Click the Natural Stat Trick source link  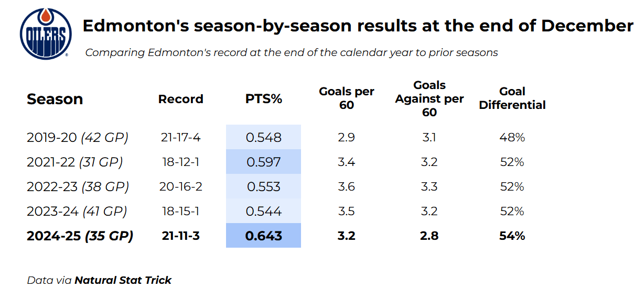point(123,280)
